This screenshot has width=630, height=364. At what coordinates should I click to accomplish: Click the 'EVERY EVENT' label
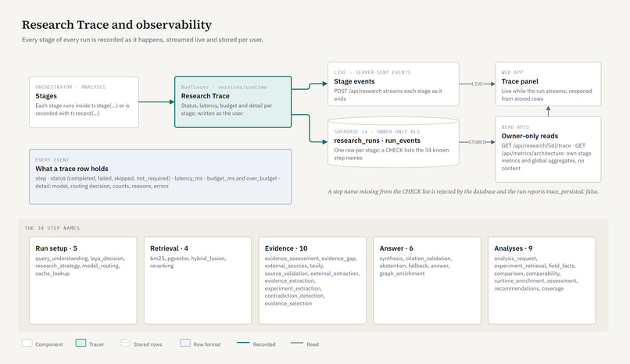pos(52,159)
